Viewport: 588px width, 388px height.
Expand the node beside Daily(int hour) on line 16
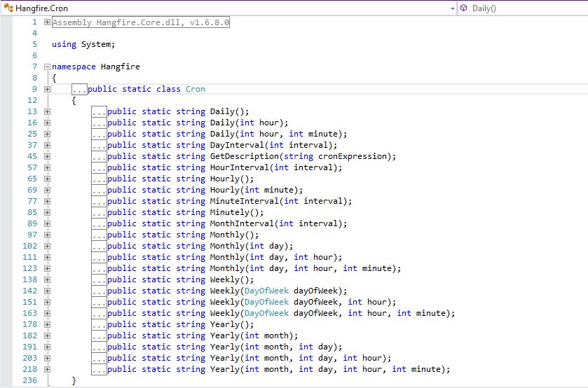[x=47, y=123]
